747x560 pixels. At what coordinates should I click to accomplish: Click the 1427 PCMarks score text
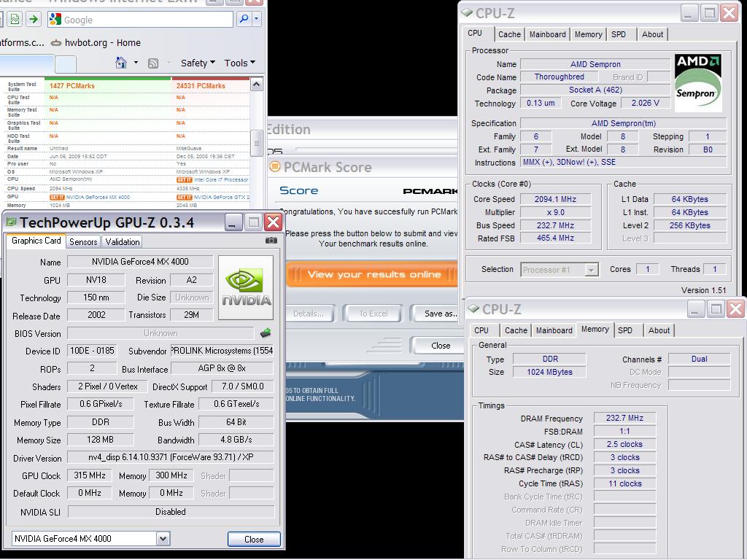[x=72, y=86]
